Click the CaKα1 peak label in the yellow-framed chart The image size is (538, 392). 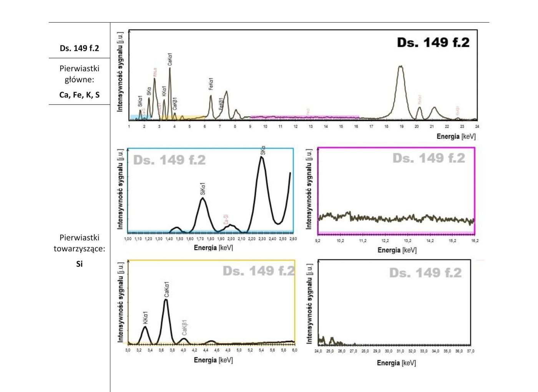click(x=166, y=289)
